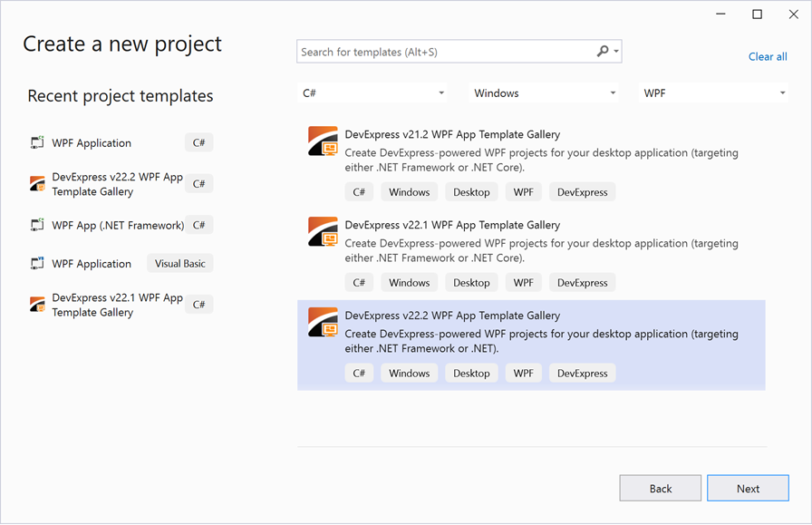Click the C# tag under DevExpress v22.1 result
Screen dimensions: 812x525
[359, 283]
